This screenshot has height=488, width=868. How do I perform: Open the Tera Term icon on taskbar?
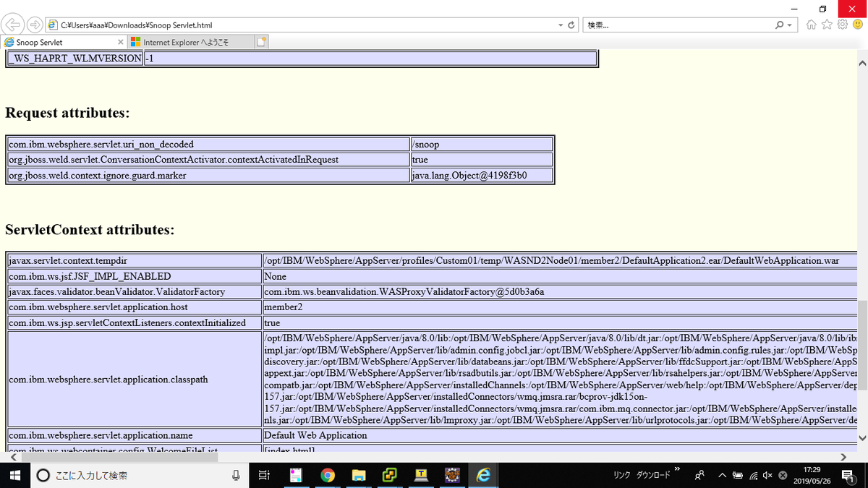[x=421, y=475]
